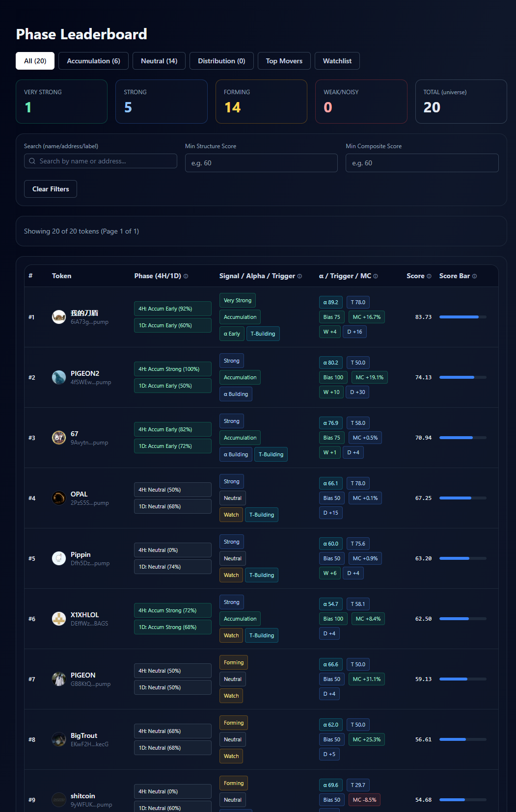The width and height of the screenshot is (516, 812).
Task: Click the MC +16.7% badge
Action: [x=367, y=317]
